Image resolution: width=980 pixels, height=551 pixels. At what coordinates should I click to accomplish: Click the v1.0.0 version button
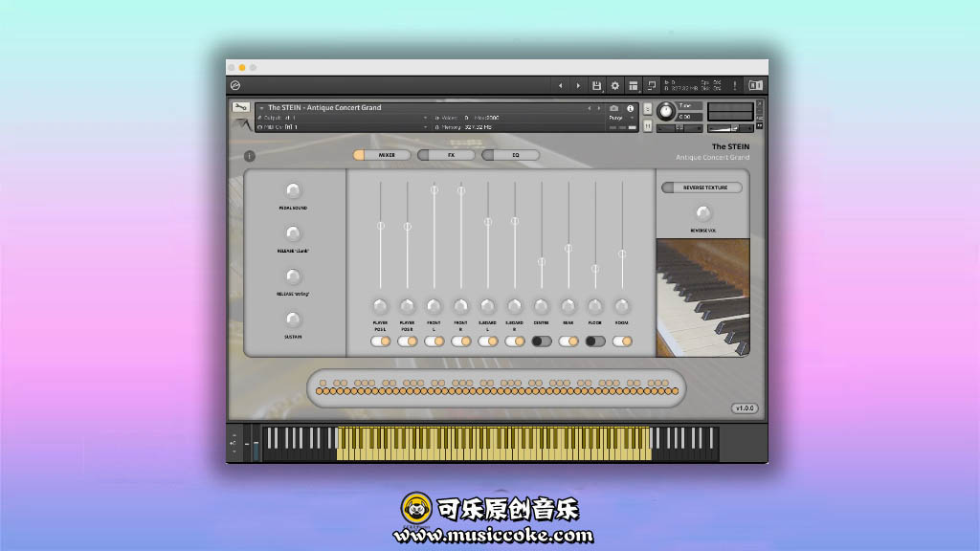click(x=745, y=408)
